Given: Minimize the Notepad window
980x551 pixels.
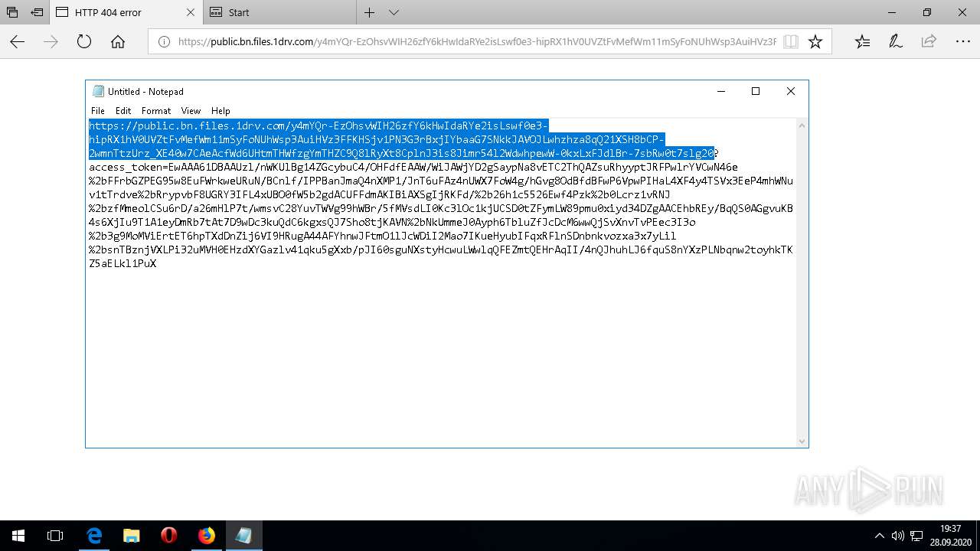Looking at the screenshot, I should pos(720,91).
